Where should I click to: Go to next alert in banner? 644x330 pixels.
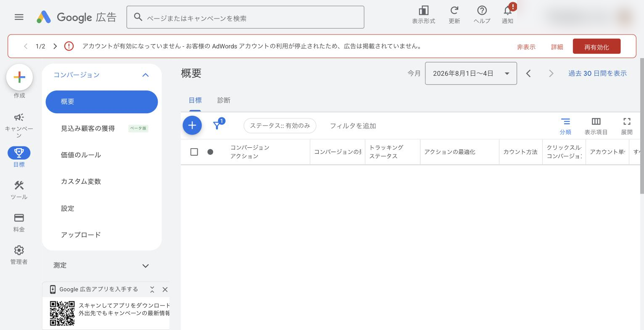(x=55, y=46)
